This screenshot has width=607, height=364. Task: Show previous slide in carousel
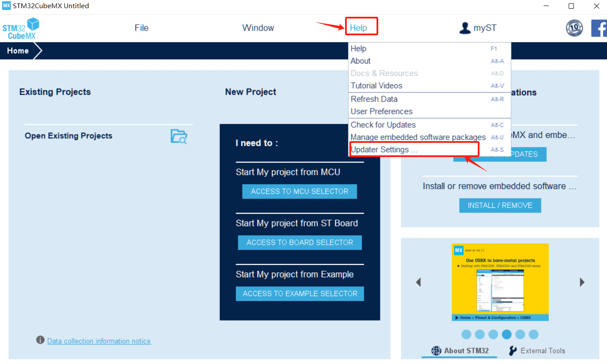click(x=418, y=282)
